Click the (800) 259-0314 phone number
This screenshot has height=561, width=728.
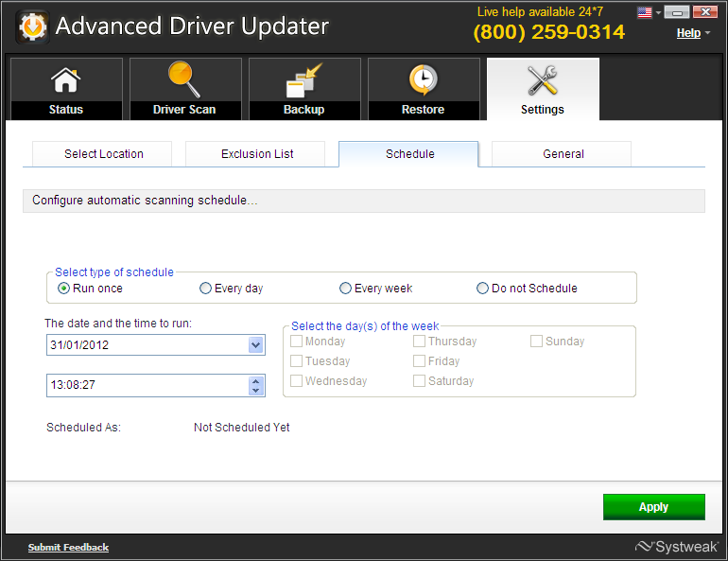coord(549,32)
